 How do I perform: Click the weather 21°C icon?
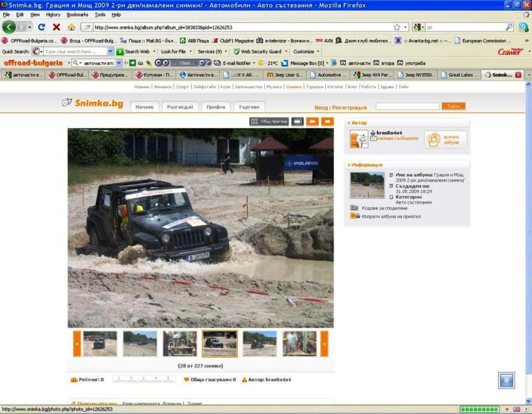click(261, 63)
